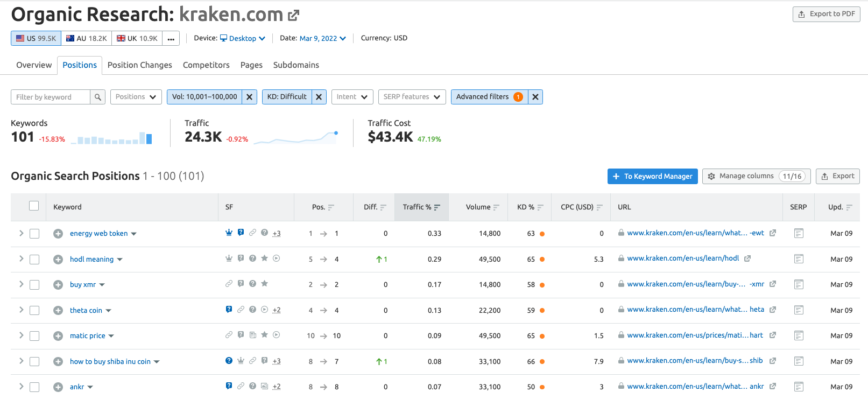Check the matic price row checkbox
Viewport: 868px width, 399px height.
(x=34, y=336)
